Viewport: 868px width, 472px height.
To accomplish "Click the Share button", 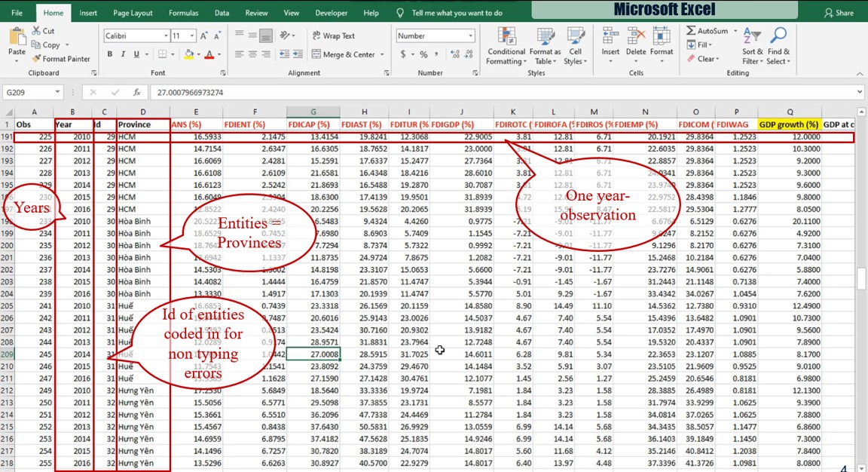I will pos(839,13).
